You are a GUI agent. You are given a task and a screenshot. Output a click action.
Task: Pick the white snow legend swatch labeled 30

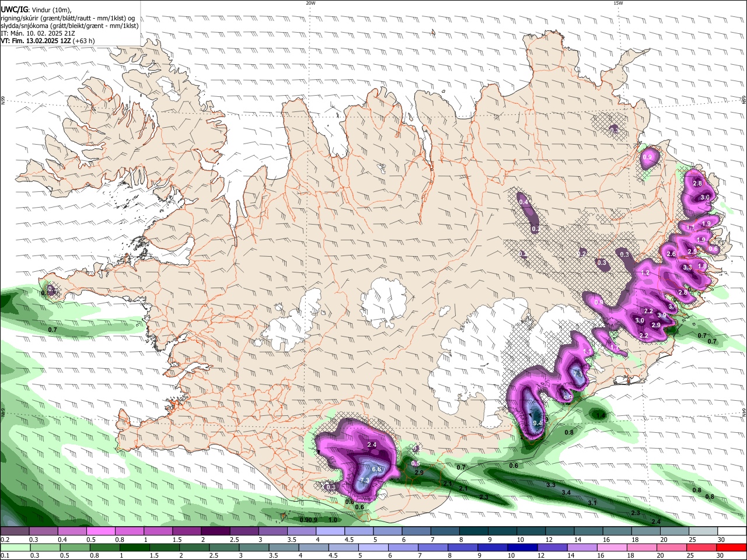732,531
